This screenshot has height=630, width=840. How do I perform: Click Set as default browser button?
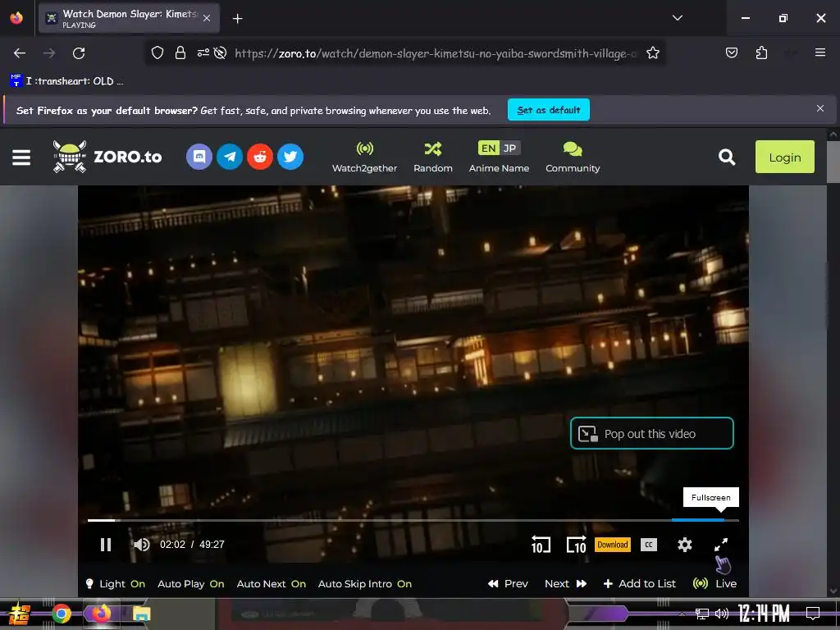coord(549,110)
